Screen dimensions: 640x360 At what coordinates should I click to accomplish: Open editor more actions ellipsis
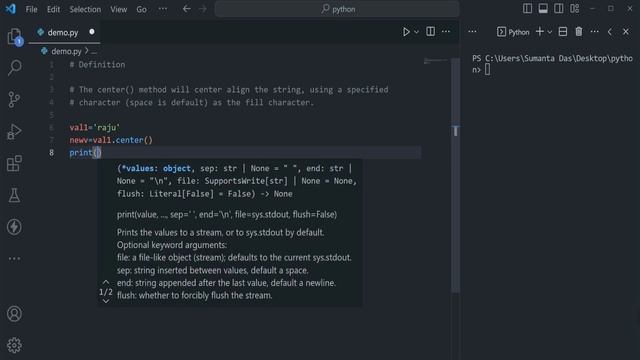pos(446,31)
